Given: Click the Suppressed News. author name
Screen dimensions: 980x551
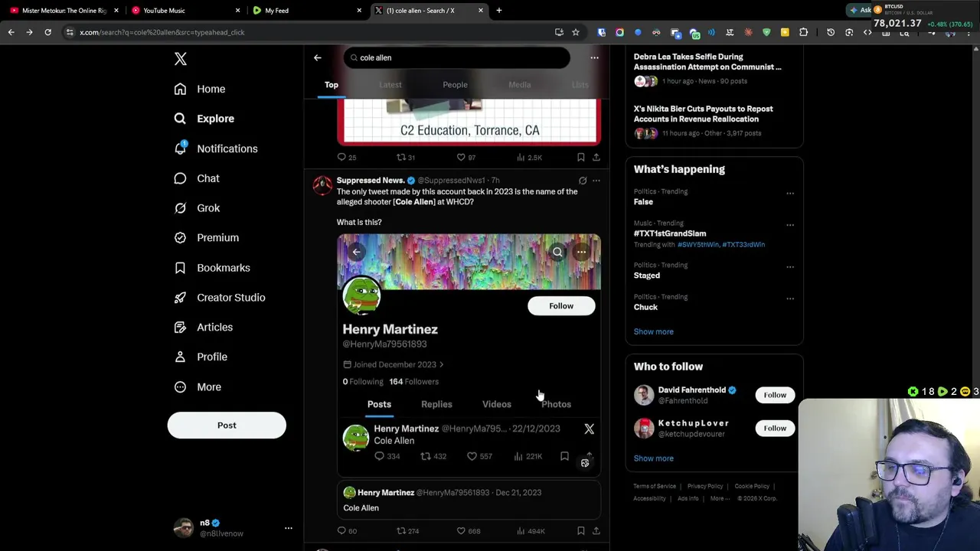Looking at the screenshot, I should tap(371, 181).
